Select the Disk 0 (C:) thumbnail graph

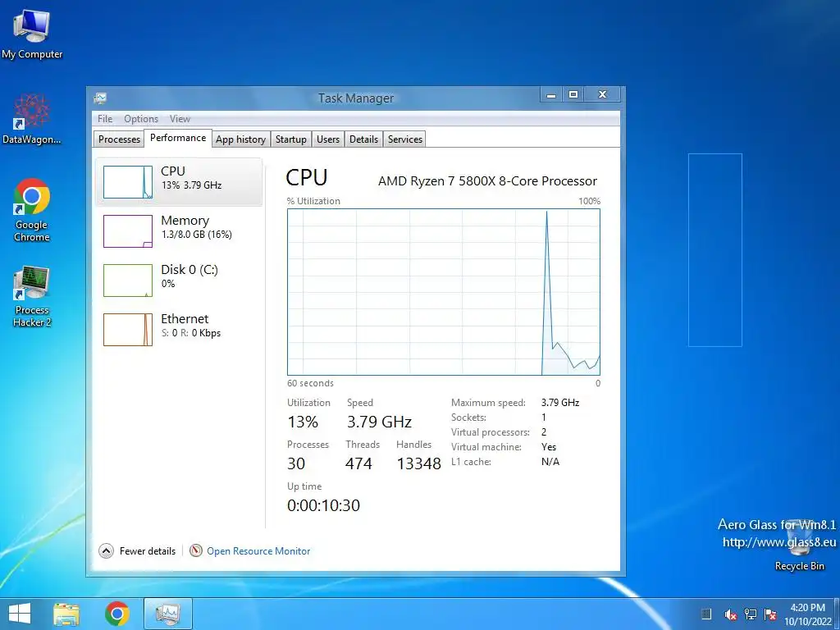[127, 281]
